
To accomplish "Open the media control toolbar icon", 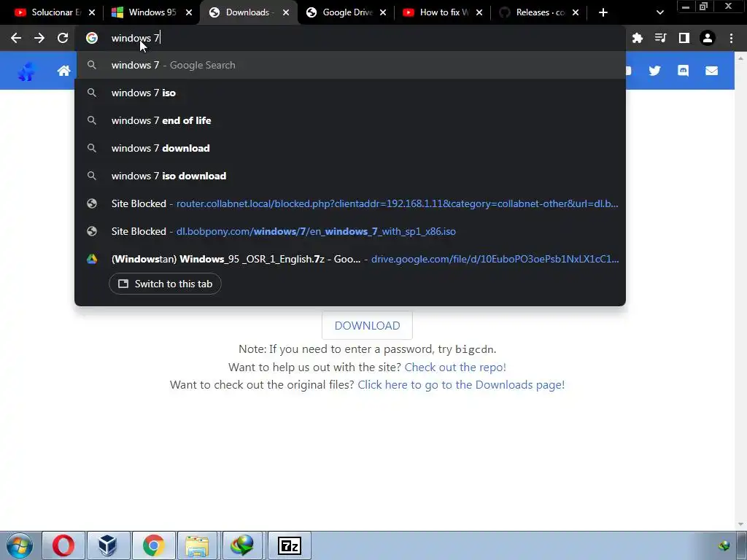I will tap(661, 38).
